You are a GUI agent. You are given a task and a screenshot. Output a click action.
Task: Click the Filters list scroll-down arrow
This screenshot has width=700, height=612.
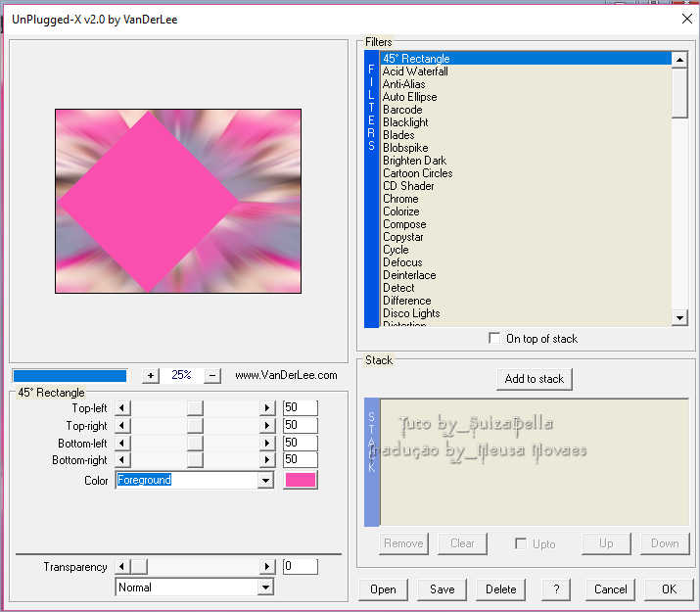pyautogui.click(x=679, y=318)
